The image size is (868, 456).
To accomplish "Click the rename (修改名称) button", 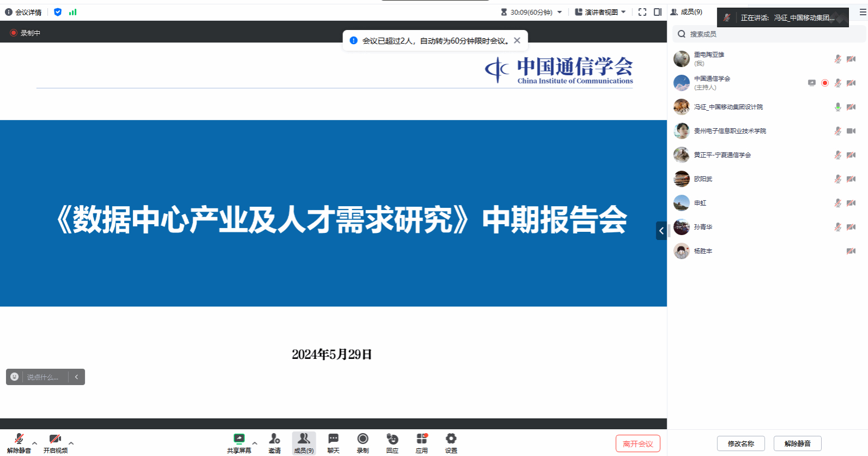I will (740, 443).
